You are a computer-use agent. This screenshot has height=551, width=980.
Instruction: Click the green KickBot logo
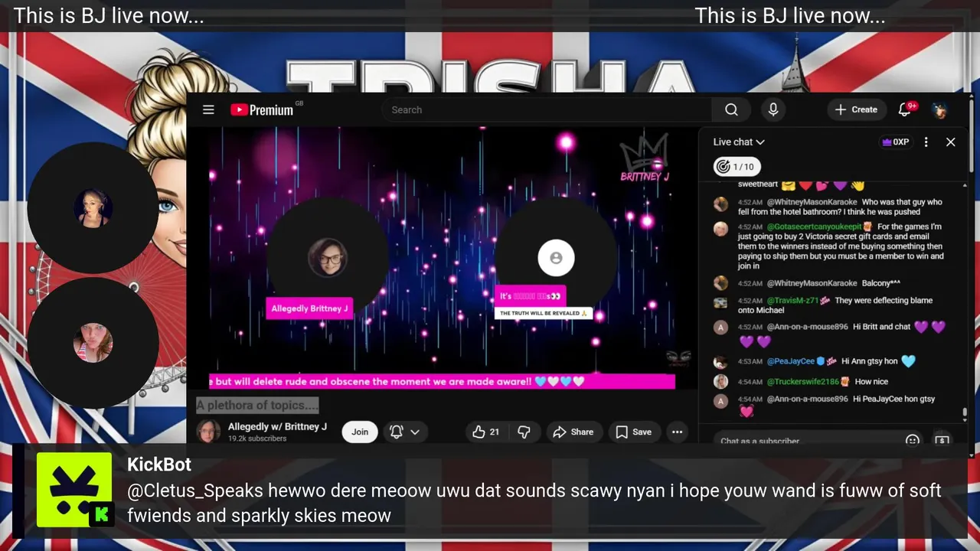pyautogui.click(x=74, y=490)
